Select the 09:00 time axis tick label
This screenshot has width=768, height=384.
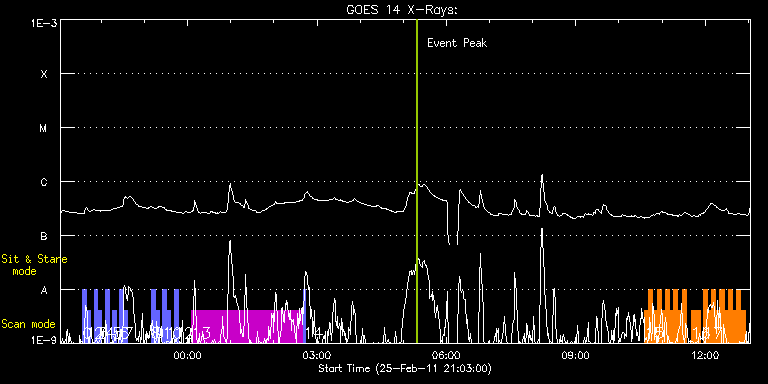(576, 354)
